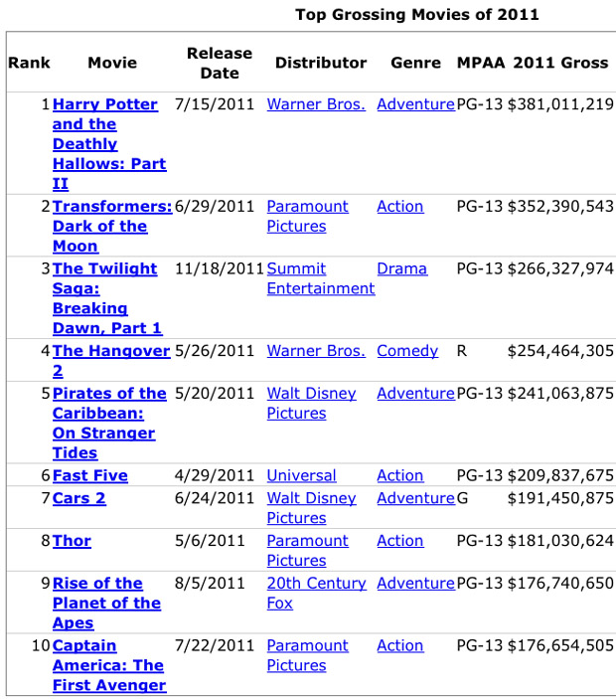This screenshot has width=616, height=699.
Task: Click the Distributor column header
Action: click(x=321, y=63)
